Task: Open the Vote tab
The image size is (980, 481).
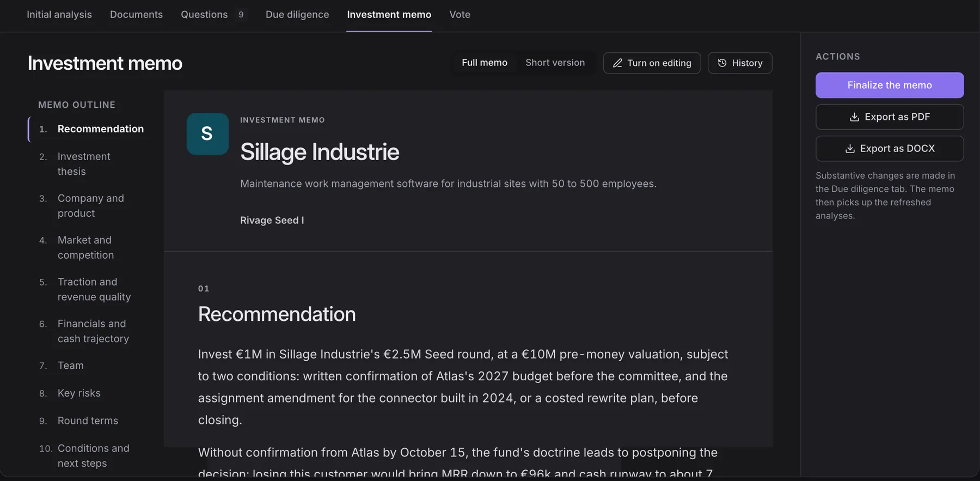Action: [460, 15]
